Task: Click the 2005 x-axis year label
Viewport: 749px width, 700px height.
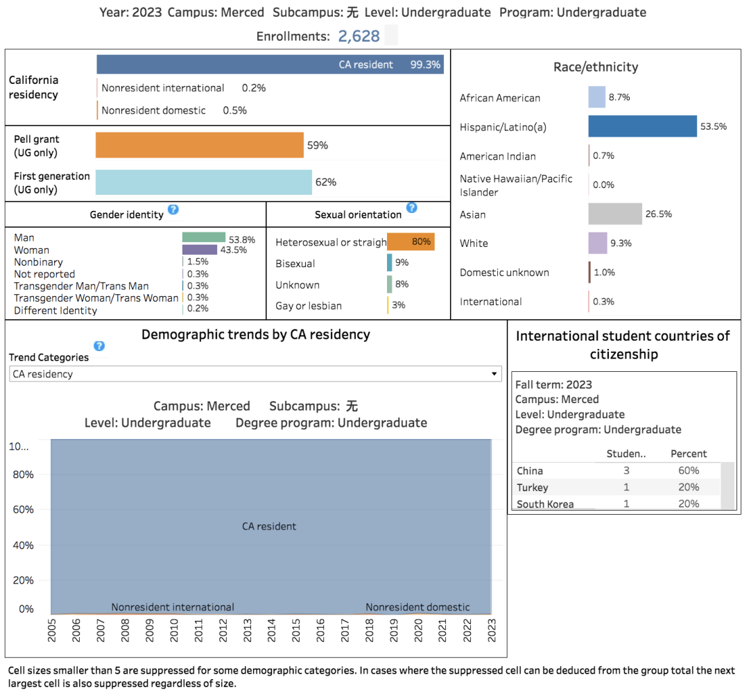Action: [51, 630]
